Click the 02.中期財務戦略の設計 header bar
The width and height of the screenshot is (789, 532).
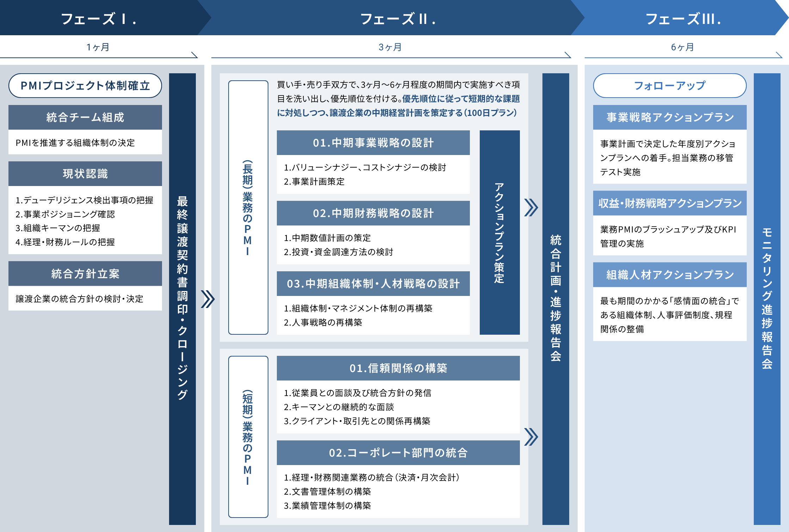(x=373, y=213)
